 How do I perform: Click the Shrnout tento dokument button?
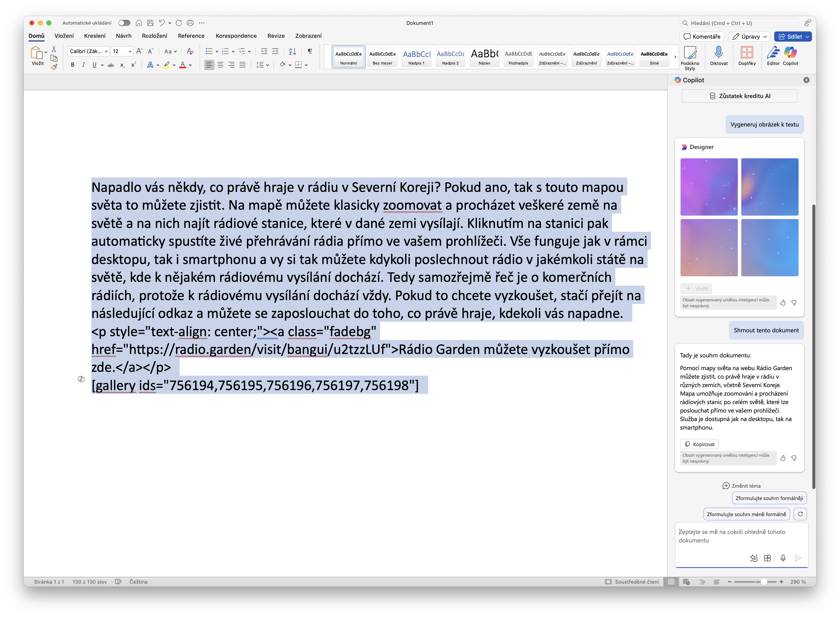pos(766,330)
